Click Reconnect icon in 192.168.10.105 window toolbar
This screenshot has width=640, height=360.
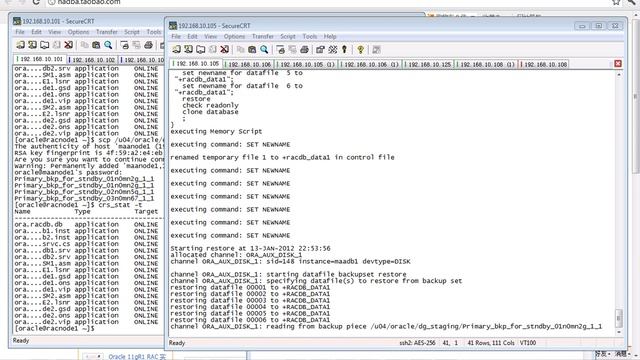213,49
